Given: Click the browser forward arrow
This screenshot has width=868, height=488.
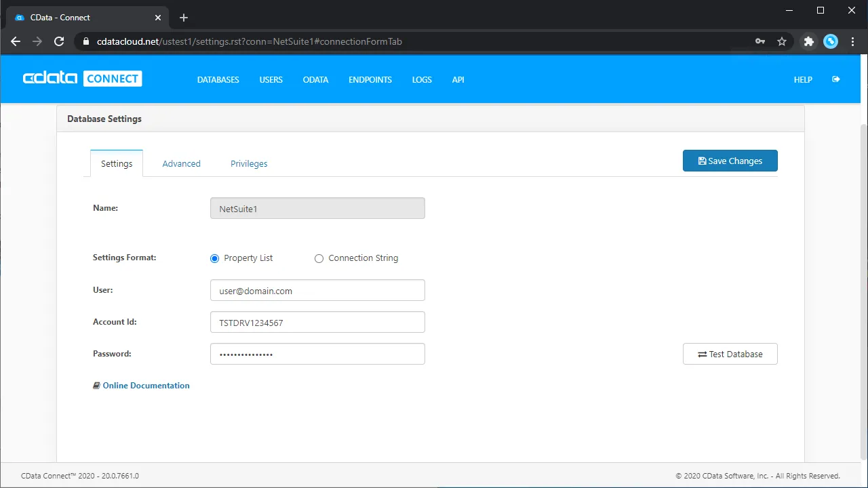Looking at the screenshot, I should click(x=37, y=41).
